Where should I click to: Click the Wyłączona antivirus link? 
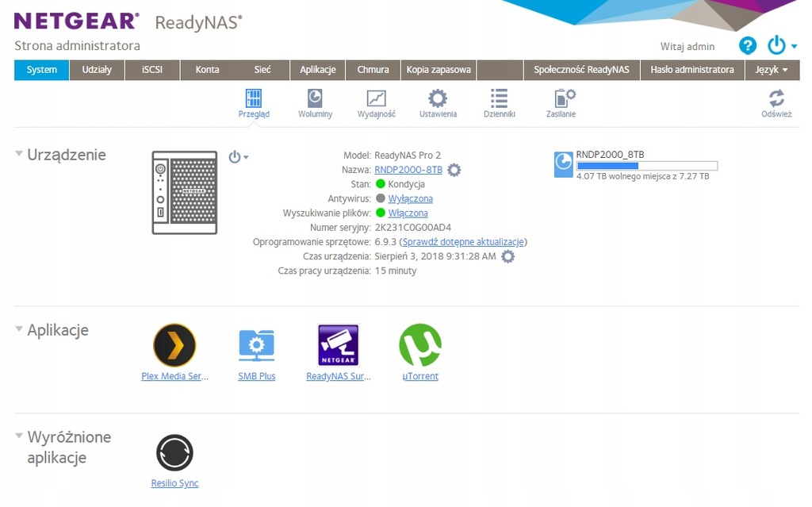click(x=411, y=198)
